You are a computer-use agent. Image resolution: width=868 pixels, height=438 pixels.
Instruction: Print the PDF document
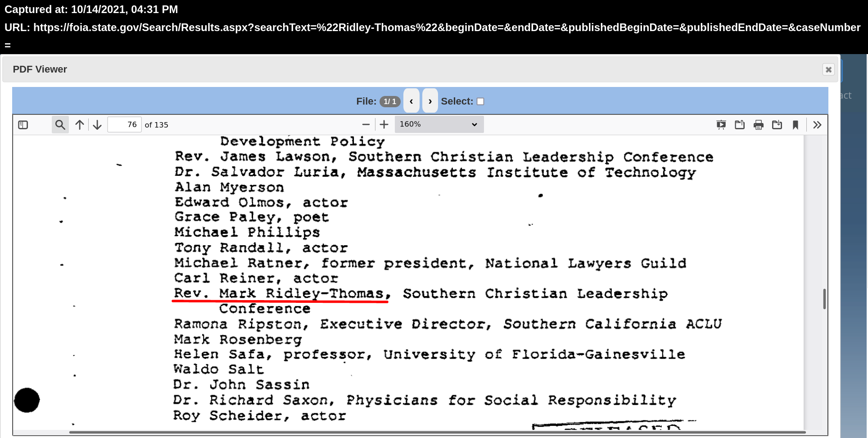(x=759, y=125)
